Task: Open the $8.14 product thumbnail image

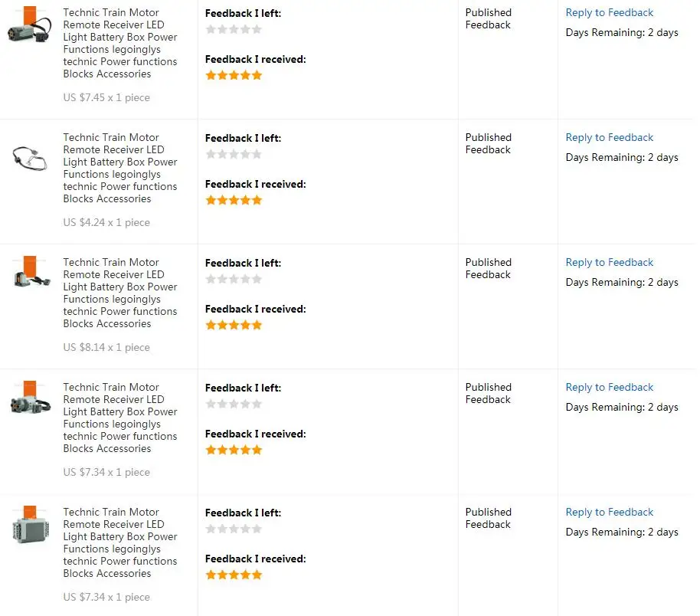Action: coord(30,271)
